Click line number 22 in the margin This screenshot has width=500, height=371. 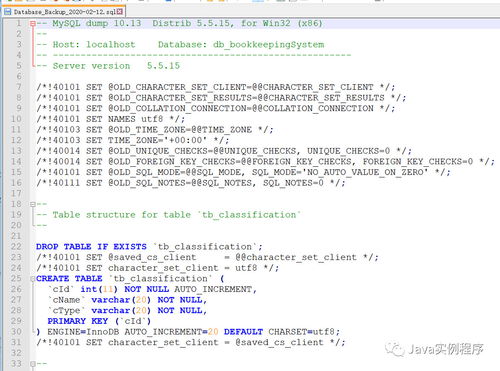click(x=16, y=247)
